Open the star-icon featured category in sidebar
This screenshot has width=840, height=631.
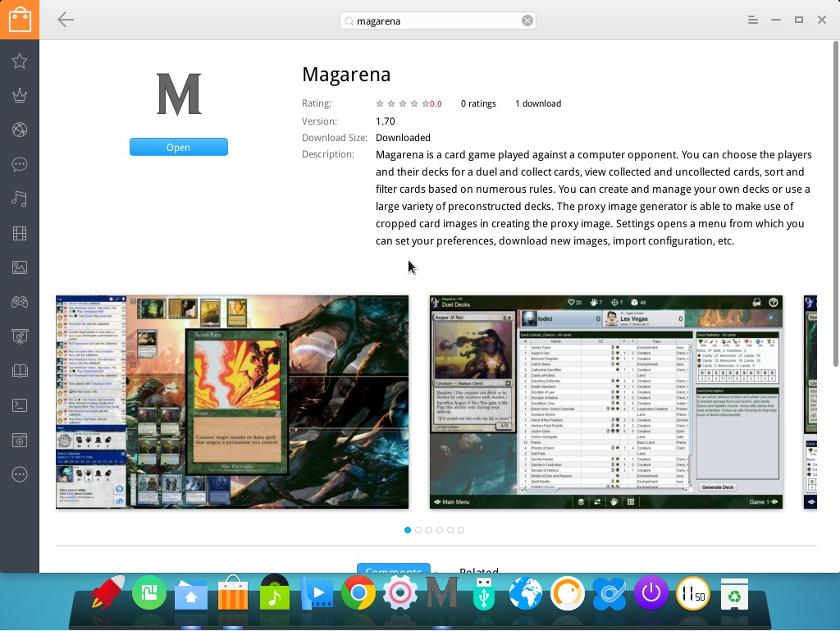pyautogui.click(x=20, y=61)
